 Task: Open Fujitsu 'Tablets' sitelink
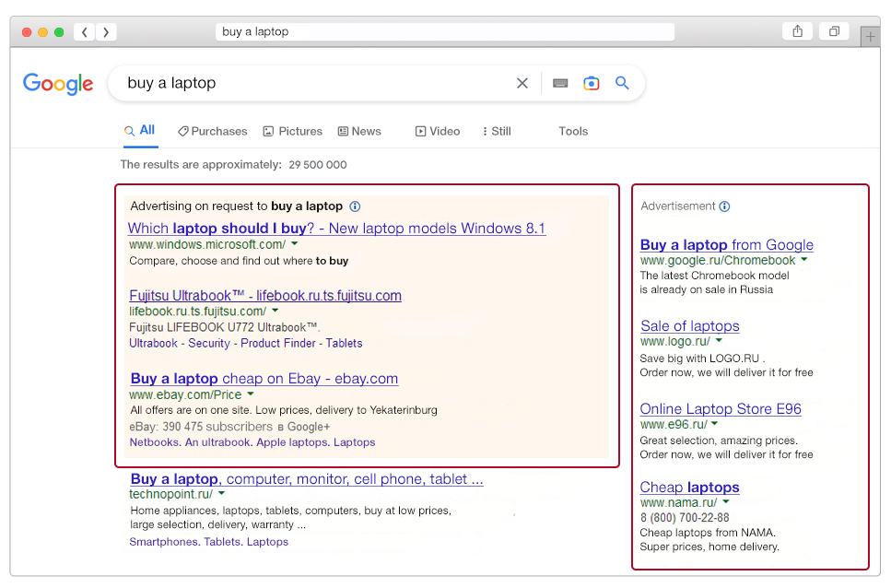click(x=344, y=343)
